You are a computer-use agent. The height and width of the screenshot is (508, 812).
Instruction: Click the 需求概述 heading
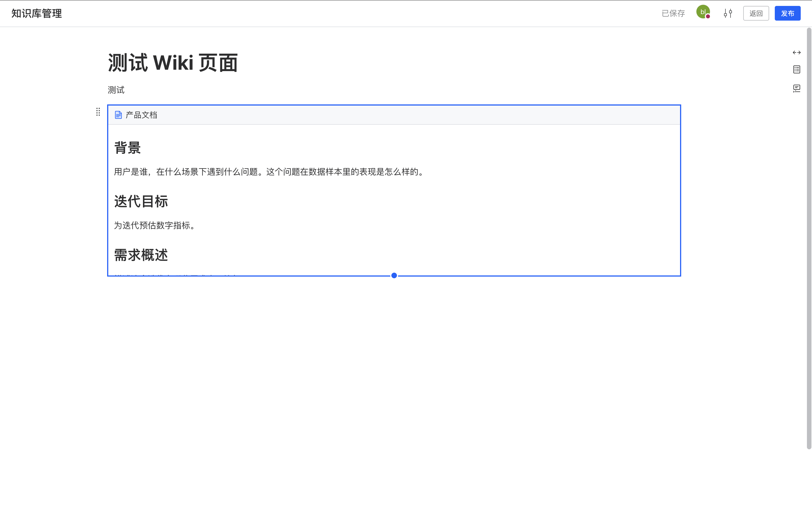[x=141, y=255]
